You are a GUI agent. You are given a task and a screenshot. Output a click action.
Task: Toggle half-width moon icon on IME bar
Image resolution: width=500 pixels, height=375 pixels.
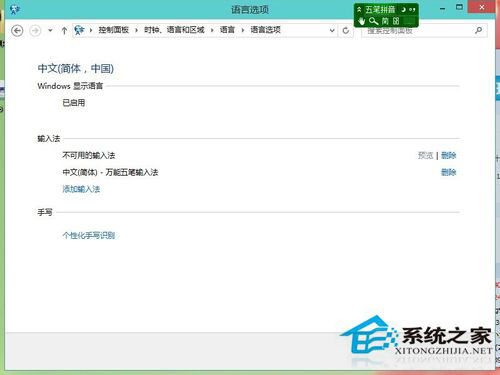[x=404, y=9]
